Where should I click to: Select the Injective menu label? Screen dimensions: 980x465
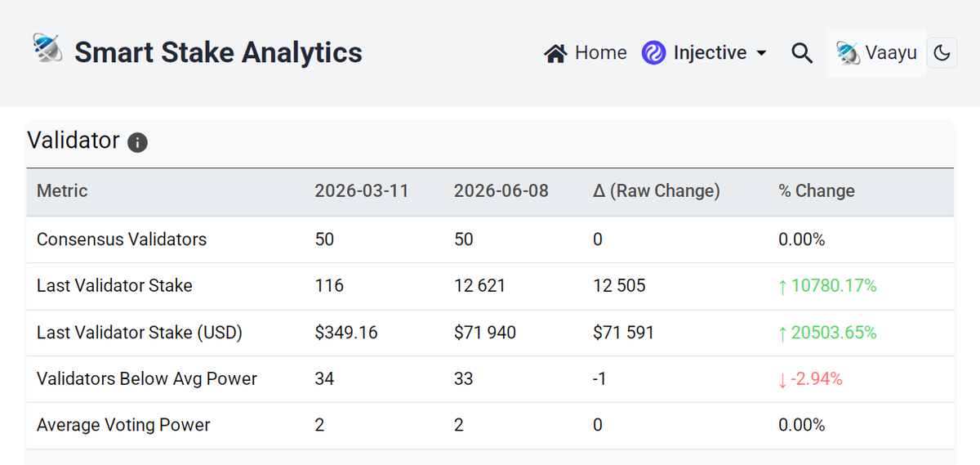click(710, 53)
